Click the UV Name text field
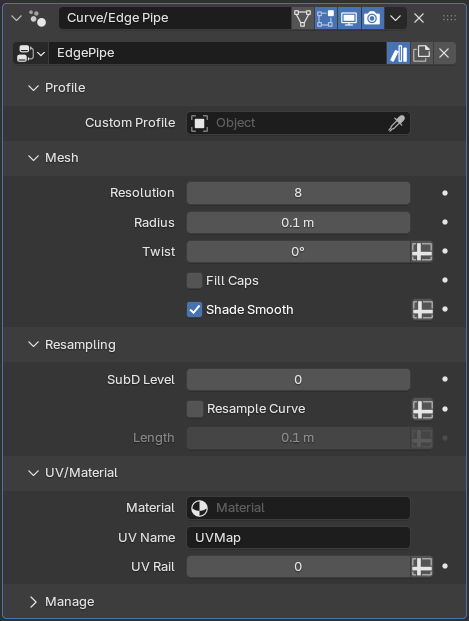The width and height of the screenshot is (469, 621). click(298, 538)
